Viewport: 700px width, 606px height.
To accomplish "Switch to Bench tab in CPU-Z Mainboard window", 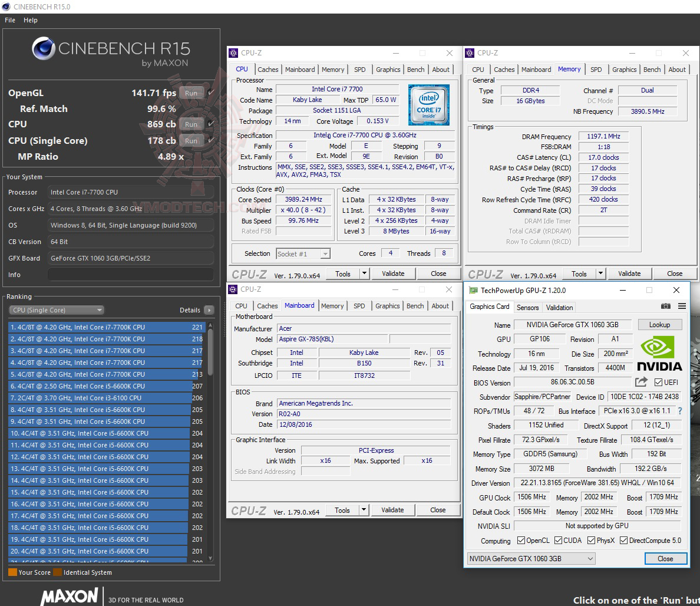I will [415, 305].
